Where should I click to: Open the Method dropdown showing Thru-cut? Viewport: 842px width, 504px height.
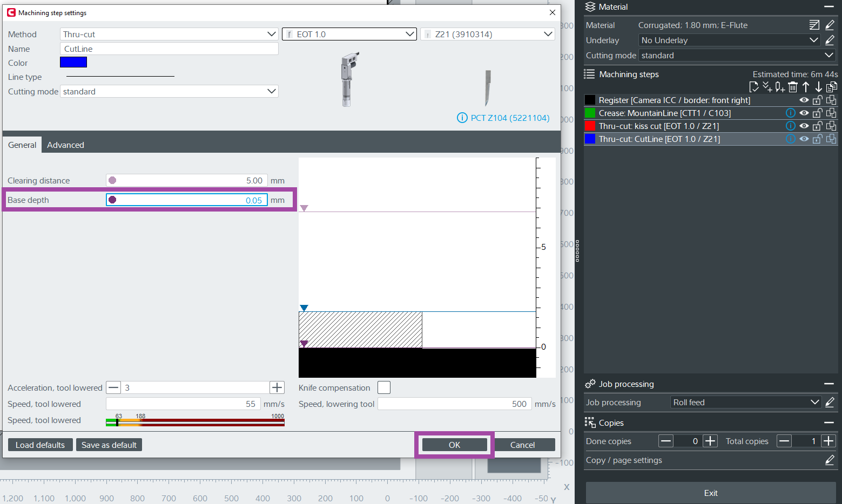[169, 34]
